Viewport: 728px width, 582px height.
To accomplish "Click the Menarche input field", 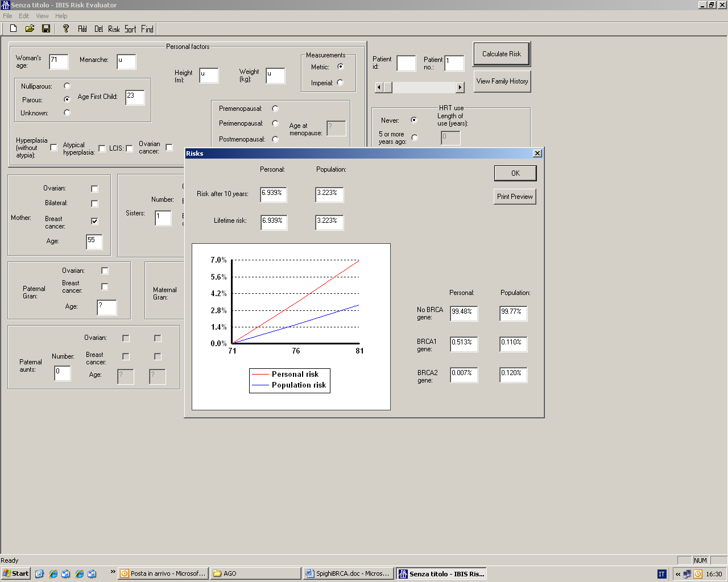I will [126, 61].
